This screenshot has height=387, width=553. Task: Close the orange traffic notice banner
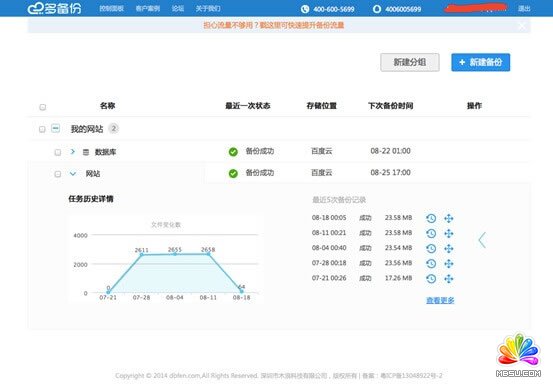click(522, 26)
